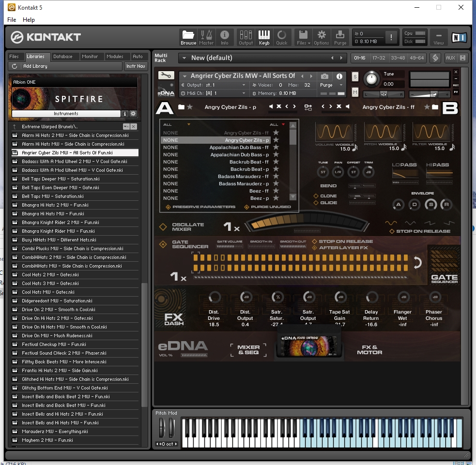
Task: Click the A/B link swap icon
Action: click(x=308, y=107)
